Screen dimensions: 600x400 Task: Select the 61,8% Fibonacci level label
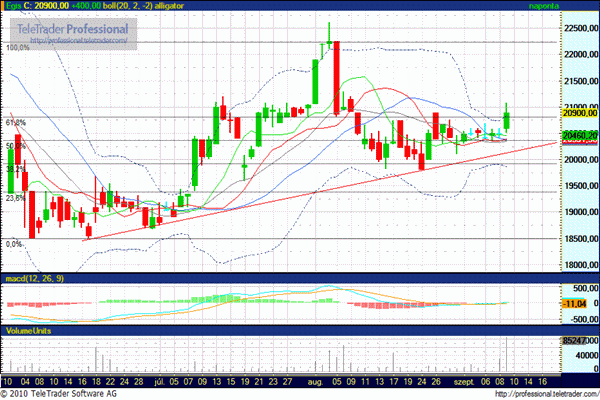coord(15,122)
